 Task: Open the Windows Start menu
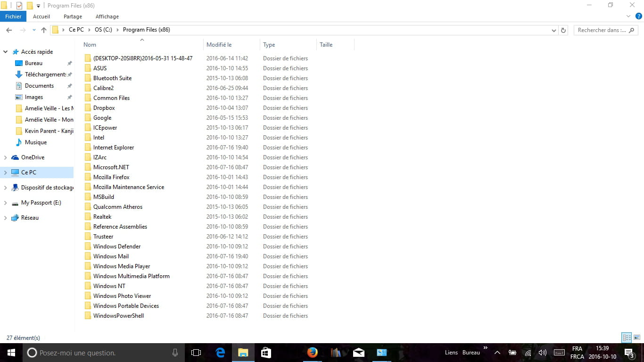point(11,353)
